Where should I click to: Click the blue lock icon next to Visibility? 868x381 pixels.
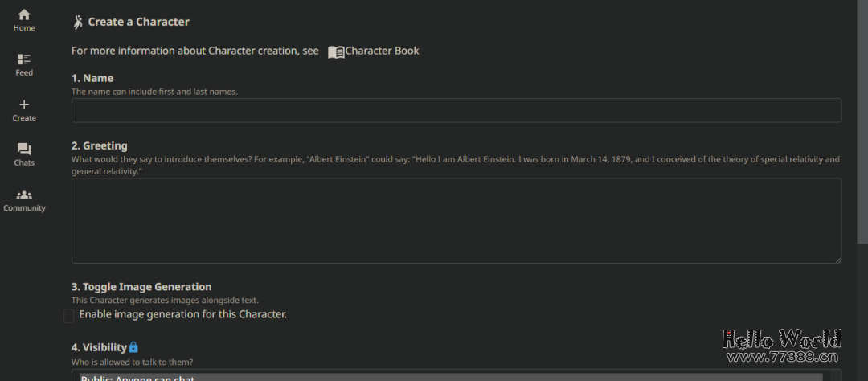pyautogui.click(x=133, y=347)
